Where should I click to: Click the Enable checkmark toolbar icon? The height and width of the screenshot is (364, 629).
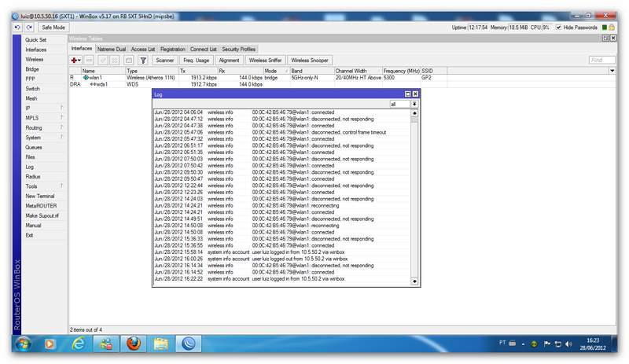[x=103, y=61]
